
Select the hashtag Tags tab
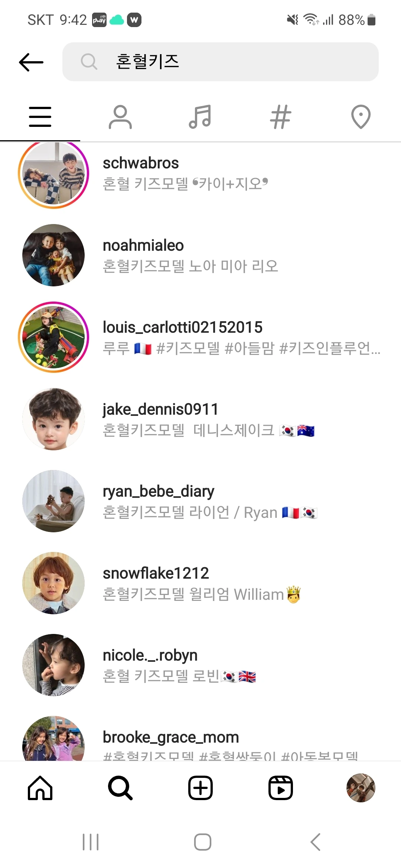(281, 117)
